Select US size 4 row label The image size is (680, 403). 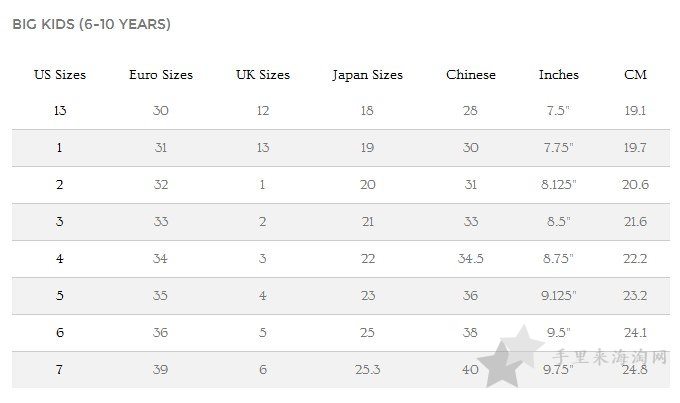point(60,259)
